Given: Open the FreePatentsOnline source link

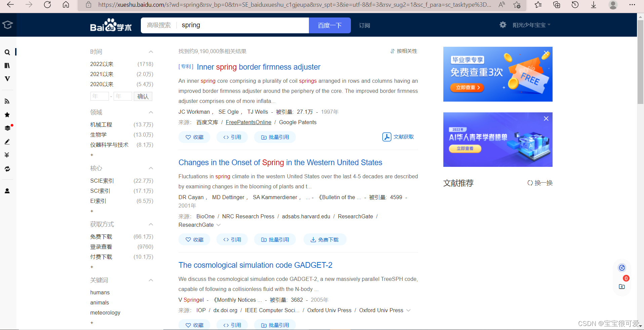Looking at the screenshot, I should [x=248, y=122].
